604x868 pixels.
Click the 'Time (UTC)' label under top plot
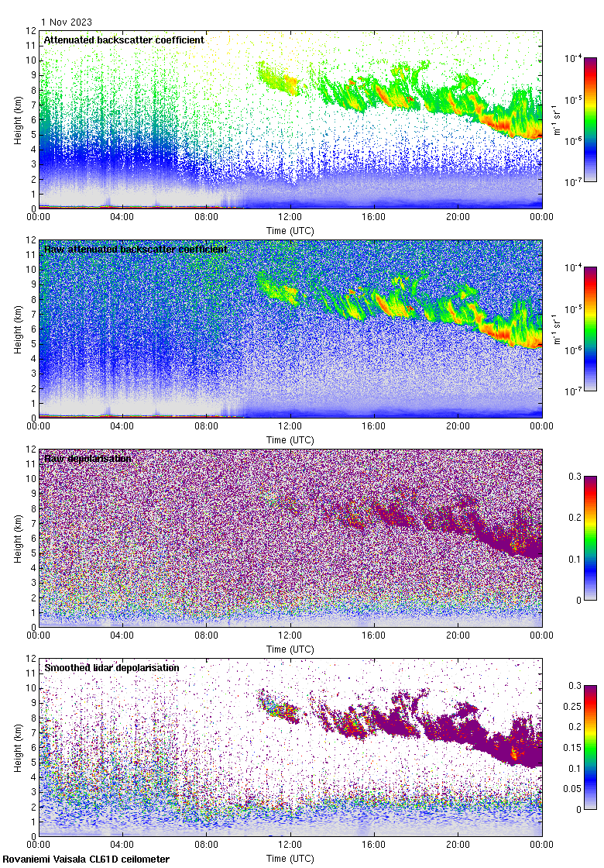click(290, 231)
